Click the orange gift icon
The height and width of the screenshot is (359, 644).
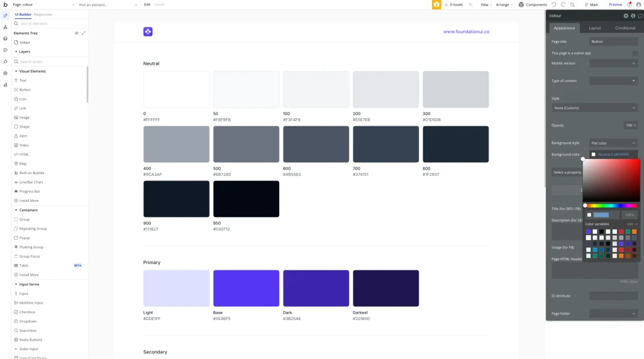(436, 4)
